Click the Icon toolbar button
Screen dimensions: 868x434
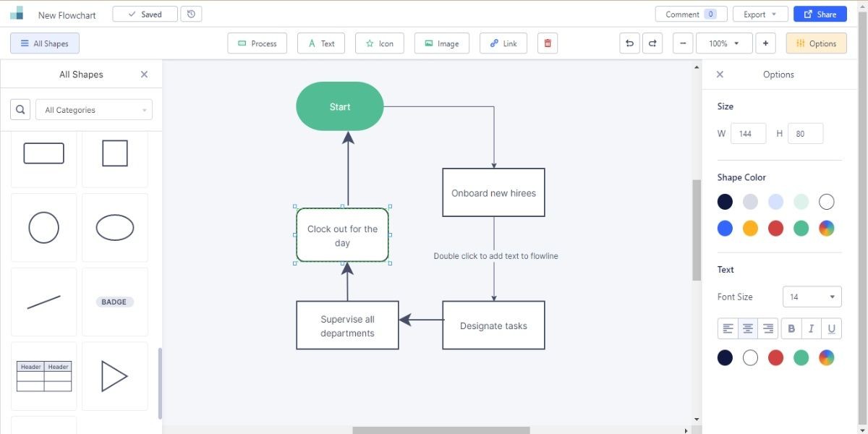coord(380,43)
